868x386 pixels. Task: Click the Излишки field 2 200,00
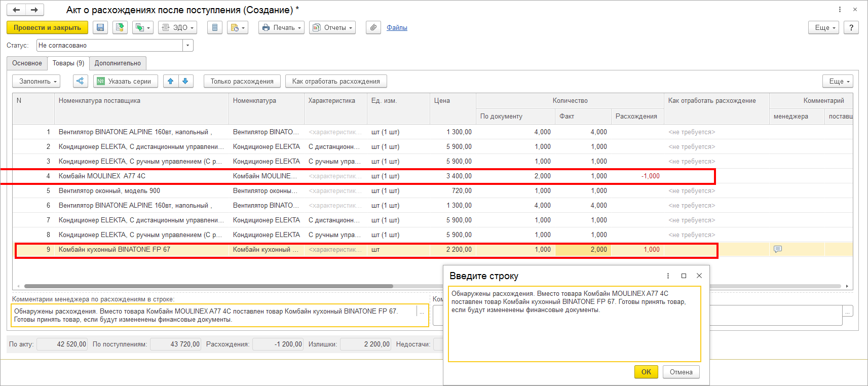point(366,344)
